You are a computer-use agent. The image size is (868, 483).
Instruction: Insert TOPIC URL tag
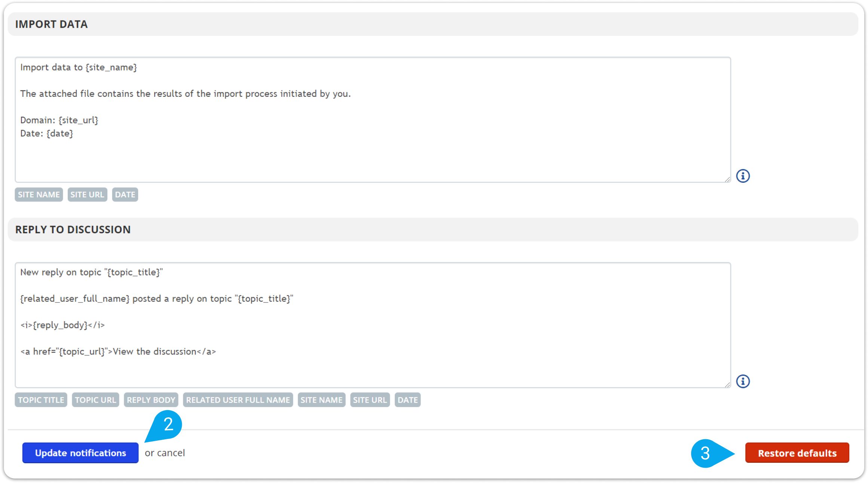click(x=95, y=400)
